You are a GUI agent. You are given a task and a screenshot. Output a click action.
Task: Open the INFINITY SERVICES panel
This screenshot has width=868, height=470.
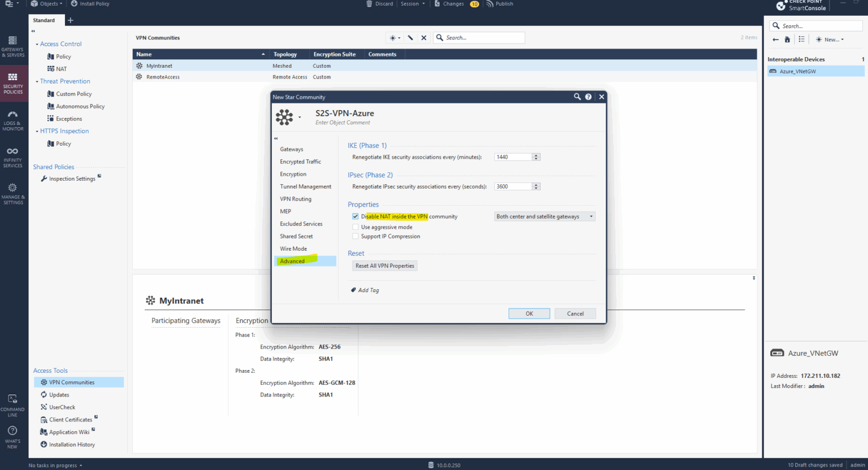point(14,156)
